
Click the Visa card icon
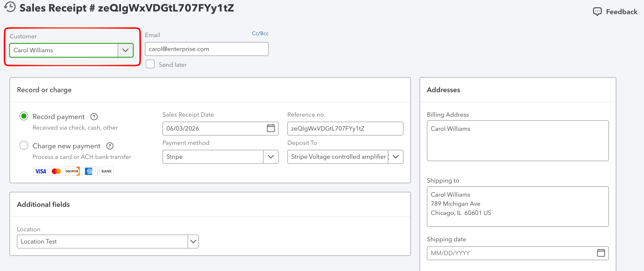pos(41,171)
